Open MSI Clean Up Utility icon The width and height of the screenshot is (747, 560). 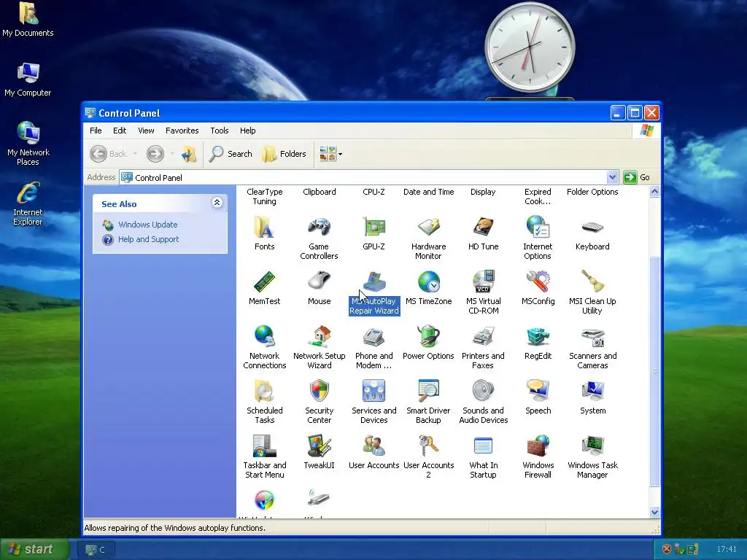(592, 282)
